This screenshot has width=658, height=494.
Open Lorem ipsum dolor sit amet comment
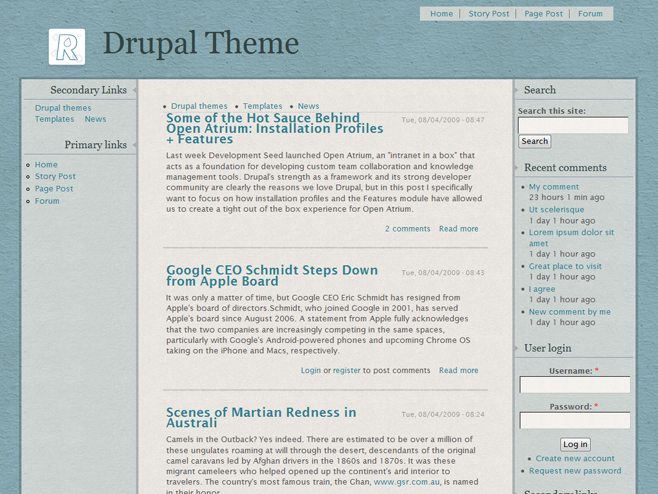[x=571, y=238]
